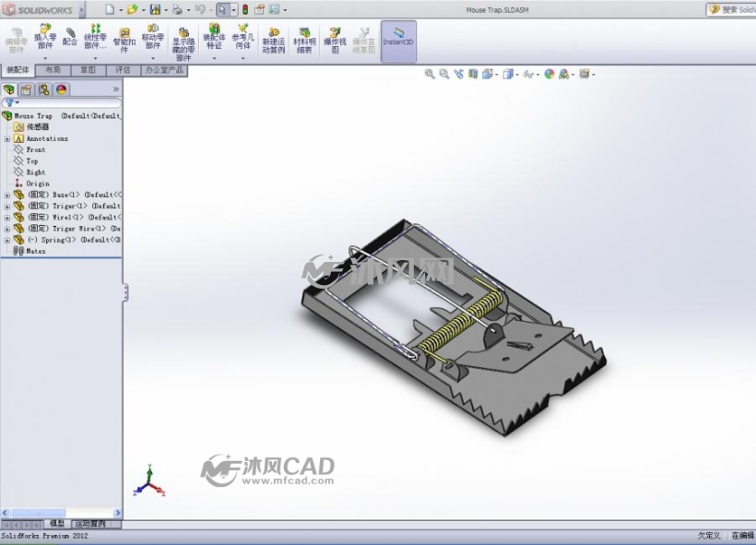Click the Insert Components (插入零部件) icon
This screenshot has height=545, width=756.
click(45, 37)
